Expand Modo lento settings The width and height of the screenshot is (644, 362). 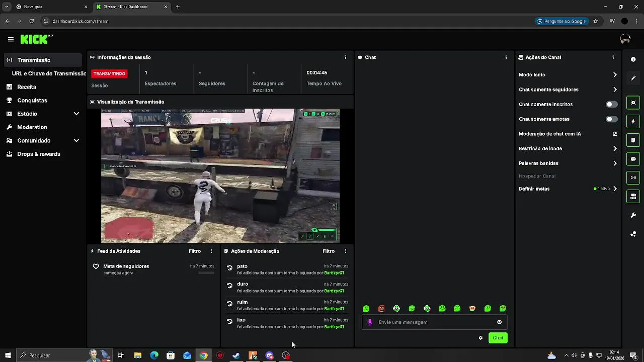click(615, 74)
